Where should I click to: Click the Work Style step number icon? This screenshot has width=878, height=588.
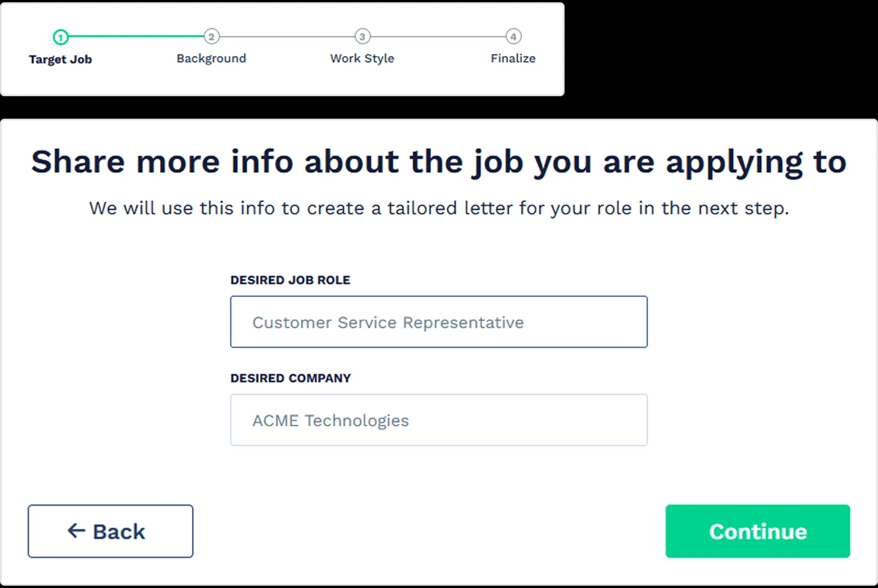tap(362, 37)
